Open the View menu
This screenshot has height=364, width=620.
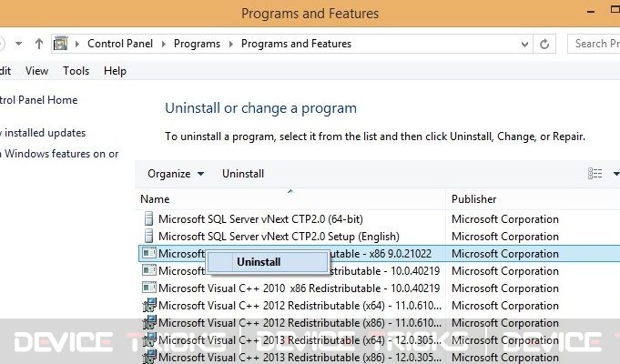[36, 71]
